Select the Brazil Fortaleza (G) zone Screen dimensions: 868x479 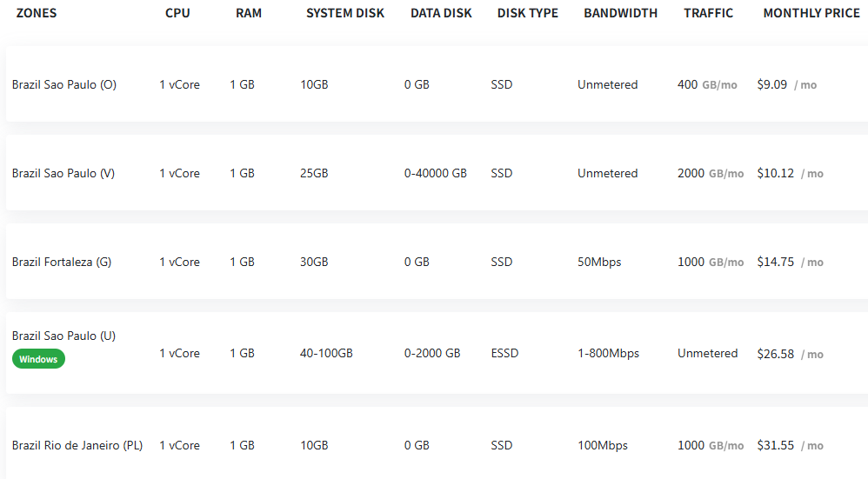(x=62, y=262)
